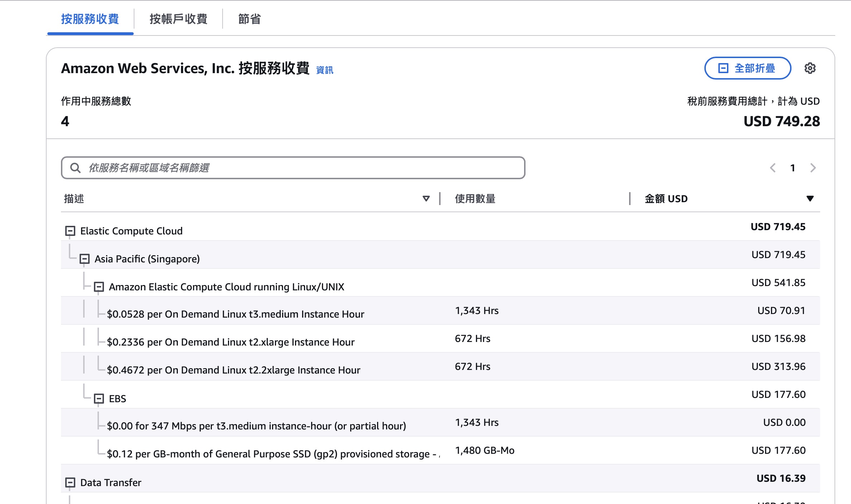Click the 1,480 GB-Mo usage value
This screenshot has width=851, height=504.
pos(485,450)
